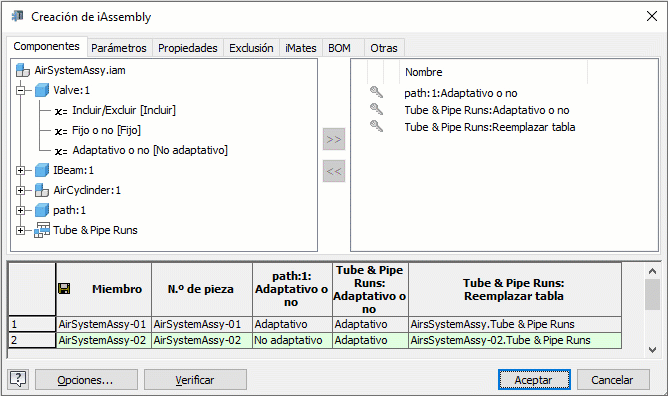
Task: Click Miembro cell AirSystemAssy-02
Action: tap(104, 340)
